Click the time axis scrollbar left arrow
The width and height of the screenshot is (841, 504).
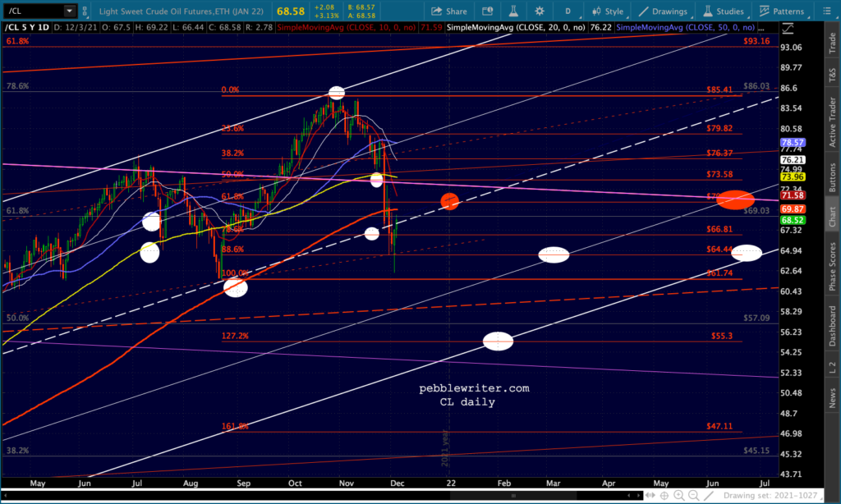[629, 496]
